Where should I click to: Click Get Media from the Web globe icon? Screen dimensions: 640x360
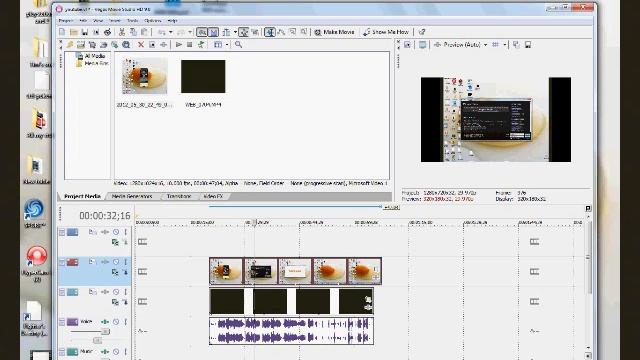click(x=126, y=44)
